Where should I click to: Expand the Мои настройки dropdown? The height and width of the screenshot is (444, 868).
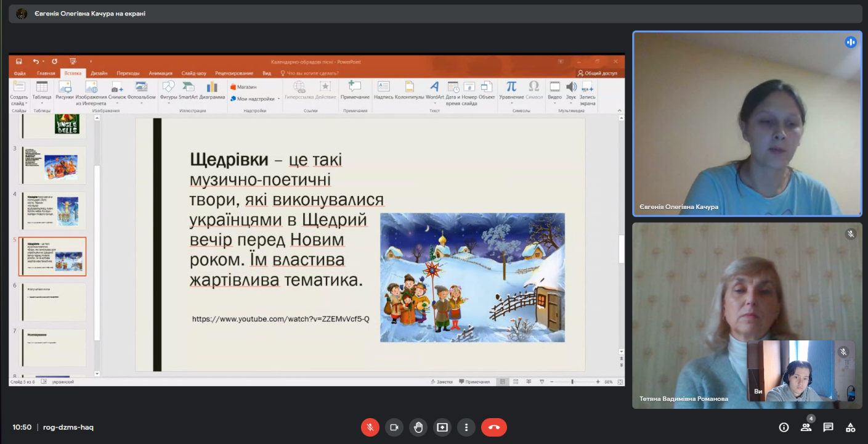pos(278,99)
